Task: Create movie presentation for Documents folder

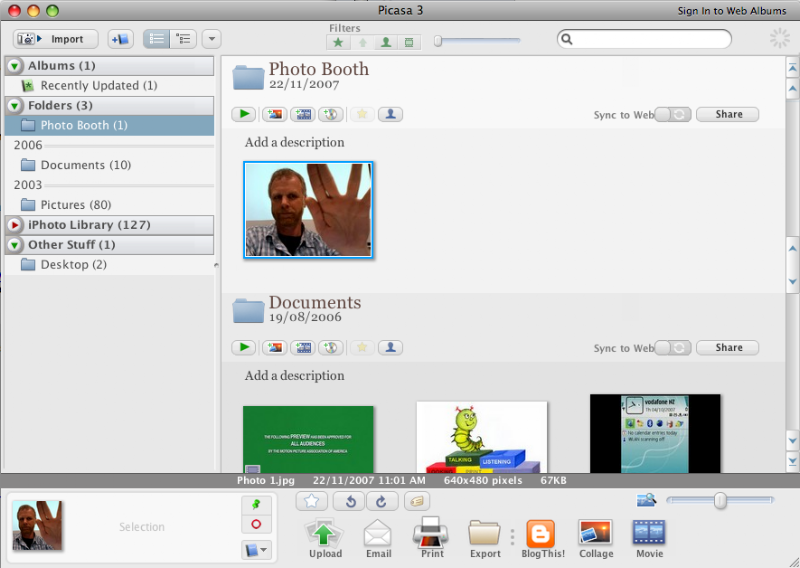Action: coord(303,348)
